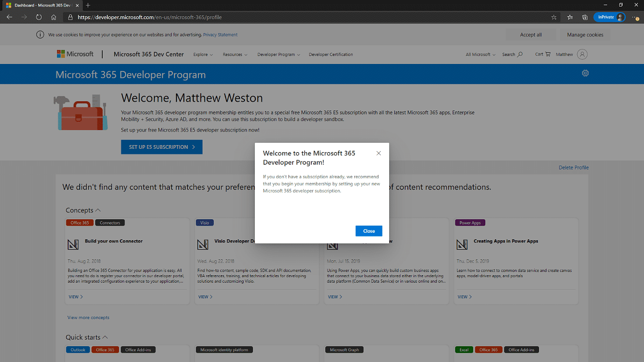
Task: Expand the Resources menu
Action: point(235,55)
